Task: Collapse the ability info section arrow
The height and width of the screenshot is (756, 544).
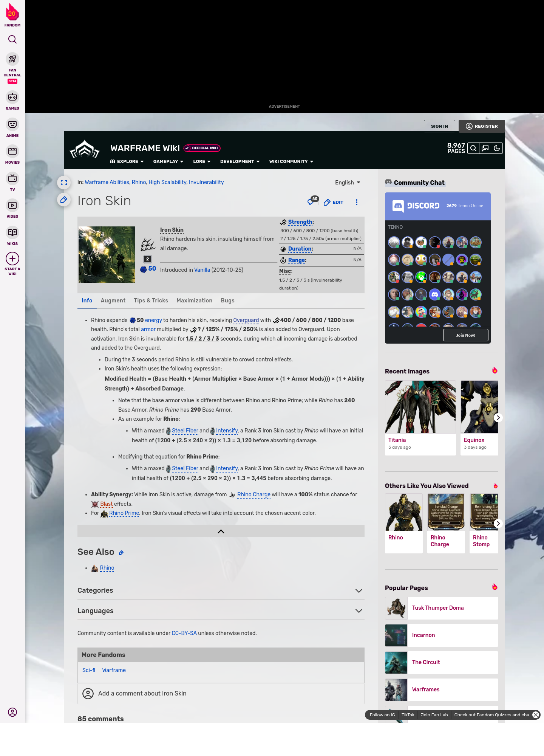Action: tap(221, 531)
